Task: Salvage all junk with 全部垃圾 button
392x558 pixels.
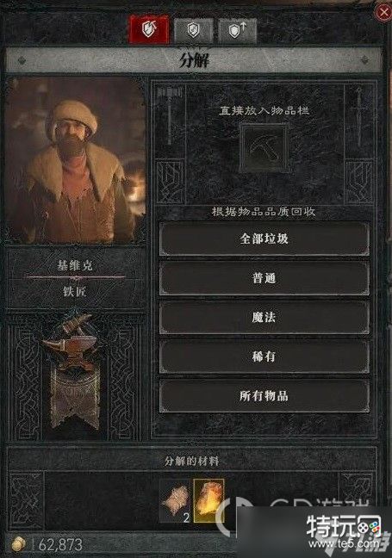Action: click(x=264, y=239)
